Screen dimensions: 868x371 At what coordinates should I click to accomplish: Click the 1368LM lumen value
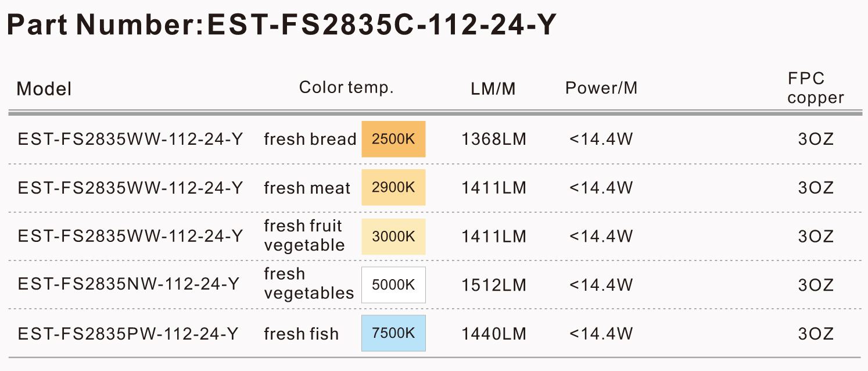[494, 140]
